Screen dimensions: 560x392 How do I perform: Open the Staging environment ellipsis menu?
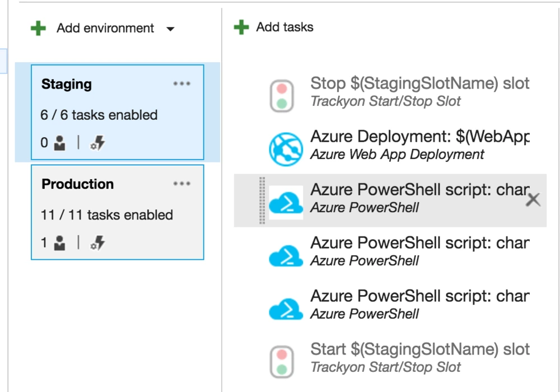coord(182,83)
